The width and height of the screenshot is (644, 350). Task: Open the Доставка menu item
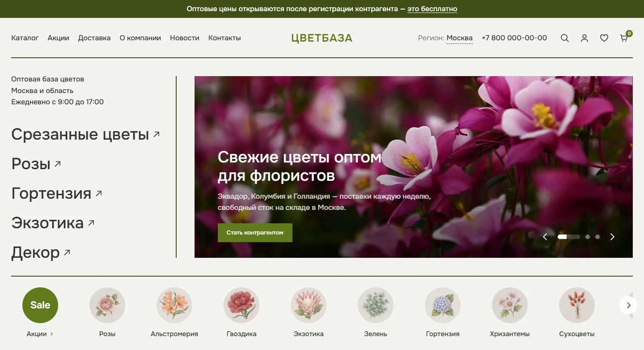click(x=94, y=38)
